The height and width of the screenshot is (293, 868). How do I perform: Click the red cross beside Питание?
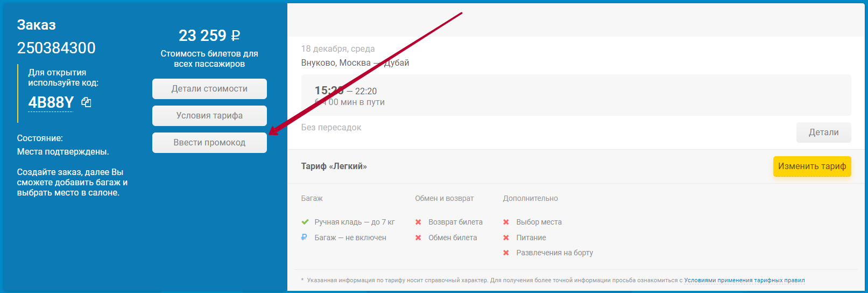[506, 238]
